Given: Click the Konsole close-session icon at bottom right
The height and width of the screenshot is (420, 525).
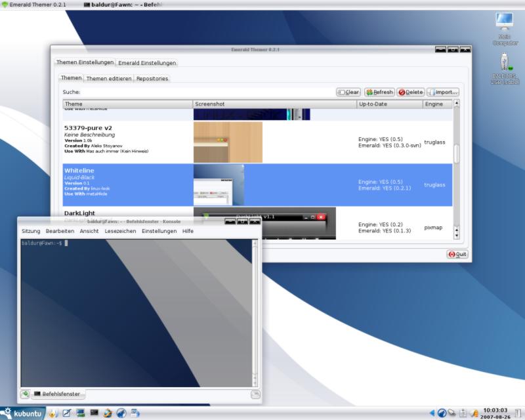Looking at the screenshot, I should 255,394.
